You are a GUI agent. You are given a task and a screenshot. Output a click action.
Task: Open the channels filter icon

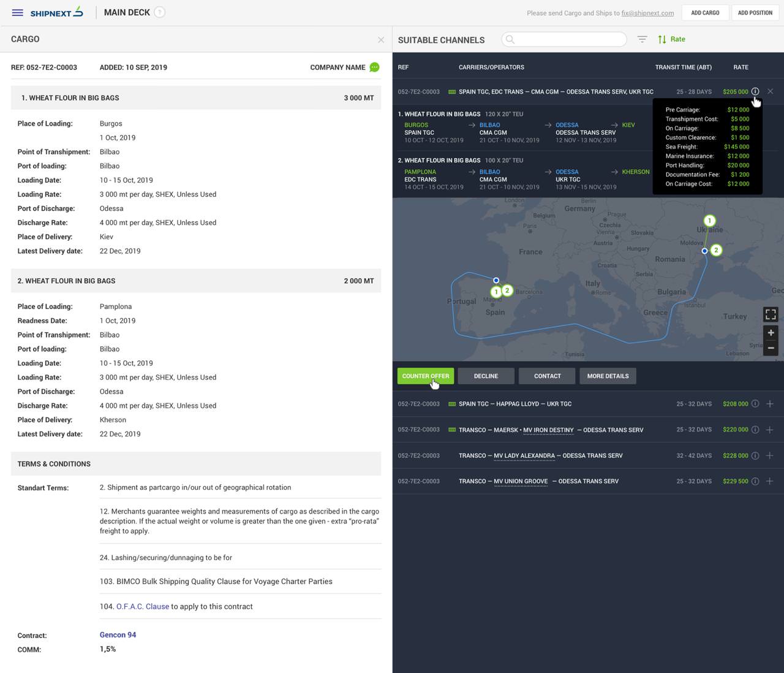click(x=642, y=39)
